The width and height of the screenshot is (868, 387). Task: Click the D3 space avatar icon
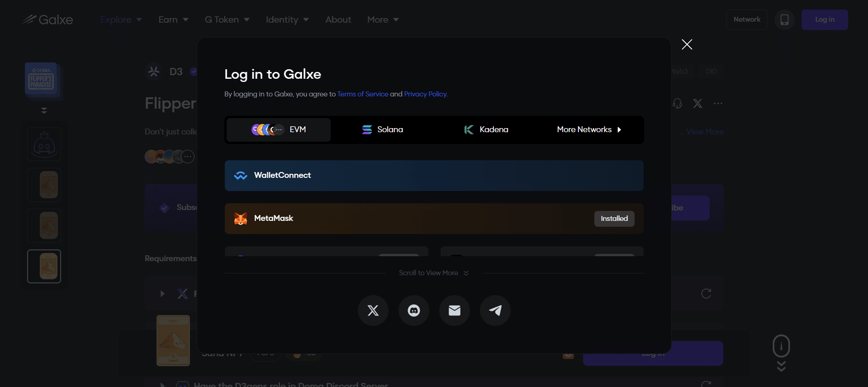[154, 72]
